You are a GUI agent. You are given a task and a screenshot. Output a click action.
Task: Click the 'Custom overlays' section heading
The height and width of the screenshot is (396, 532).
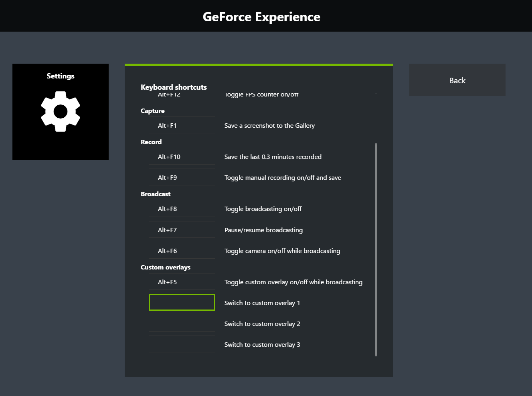pos(166,267)
